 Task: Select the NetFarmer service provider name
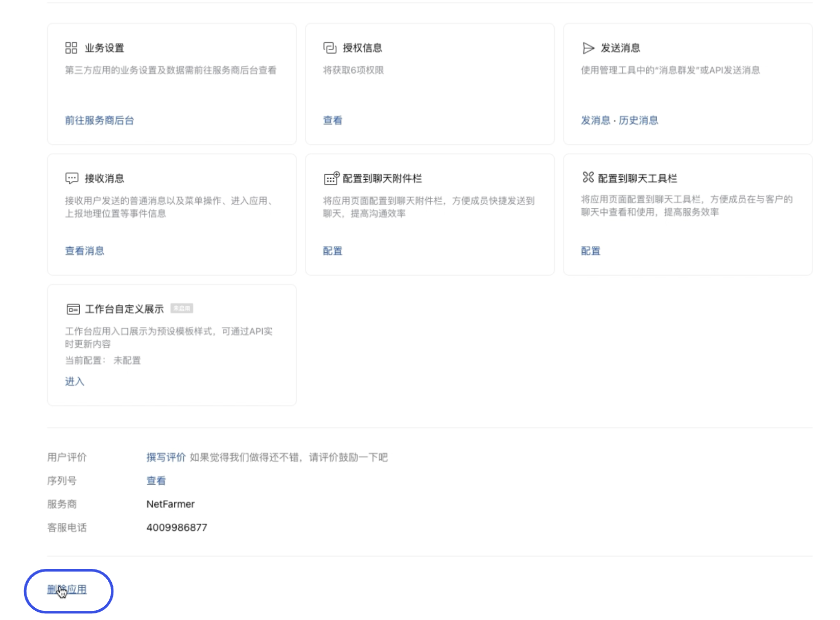pos(170,504)
